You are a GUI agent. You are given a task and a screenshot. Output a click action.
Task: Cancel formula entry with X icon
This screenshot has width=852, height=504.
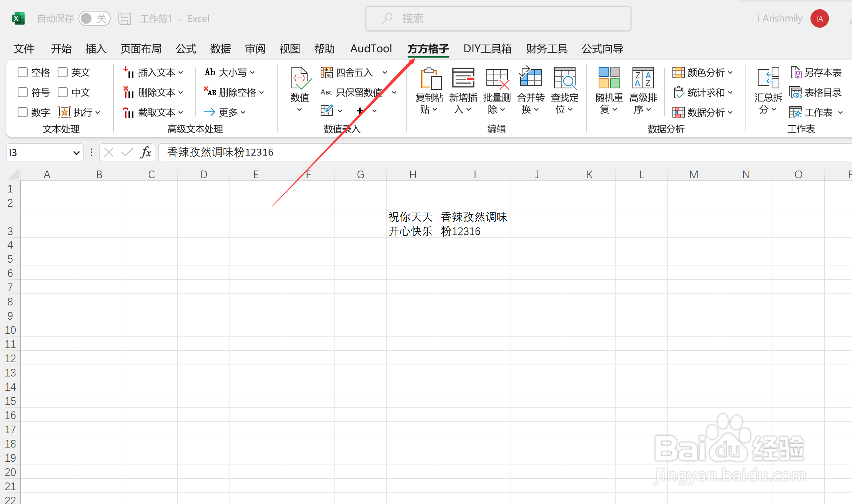click(x=109, y=153)
